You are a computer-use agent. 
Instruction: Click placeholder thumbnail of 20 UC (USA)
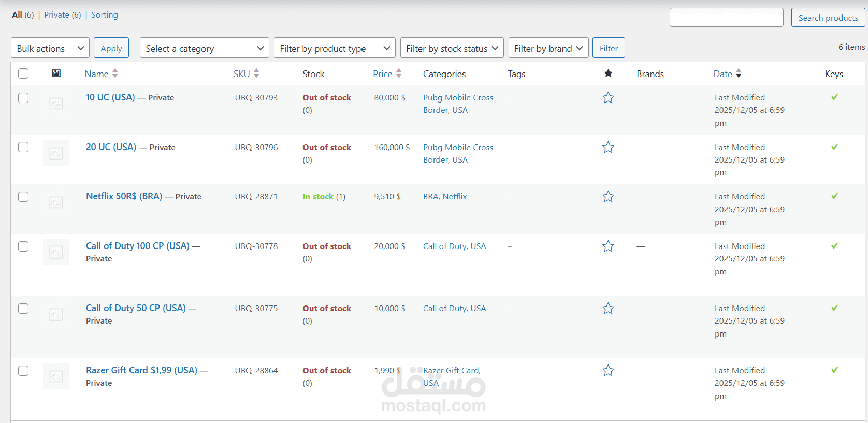point(56,153)
